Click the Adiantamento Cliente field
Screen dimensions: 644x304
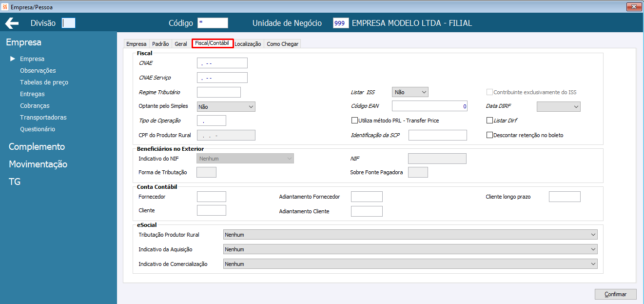(367, 211)
